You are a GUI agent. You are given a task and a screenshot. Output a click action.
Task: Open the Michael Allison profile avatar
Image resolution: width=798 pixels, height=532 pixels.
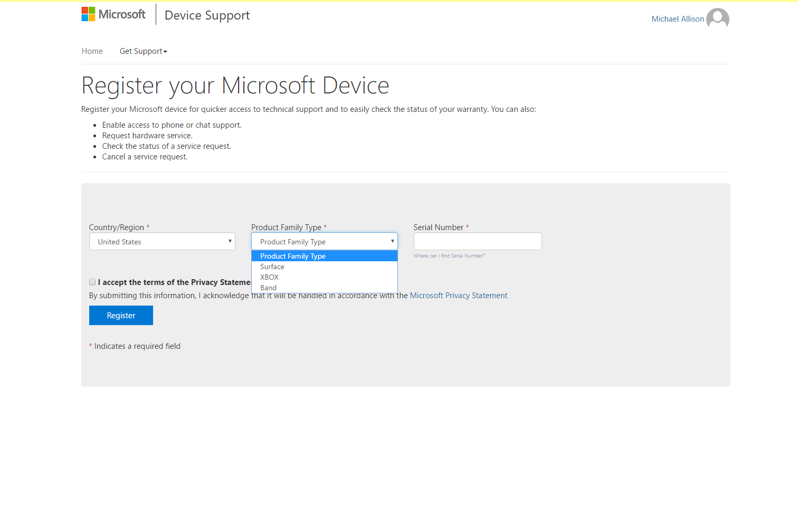(718, 18)
